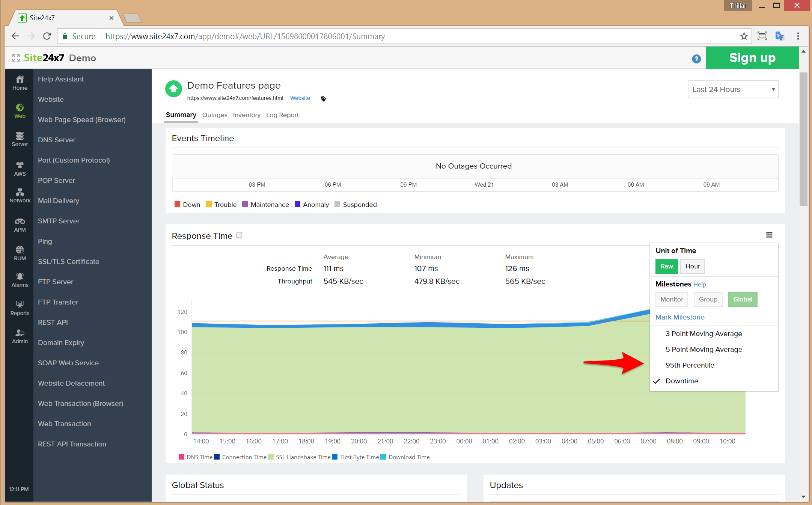The image size is (812, 505).
Task: Click the Mark Milestone link
Action: click(679, 317)
